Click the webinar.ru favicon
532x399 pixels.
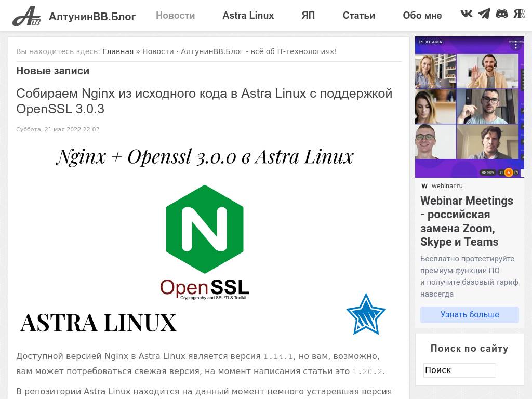click(424, 186)
